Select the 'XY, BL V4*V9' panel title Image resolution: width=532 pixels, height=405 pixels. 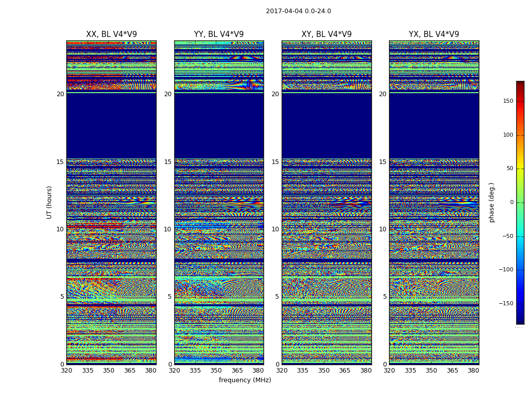click(327, 34)
